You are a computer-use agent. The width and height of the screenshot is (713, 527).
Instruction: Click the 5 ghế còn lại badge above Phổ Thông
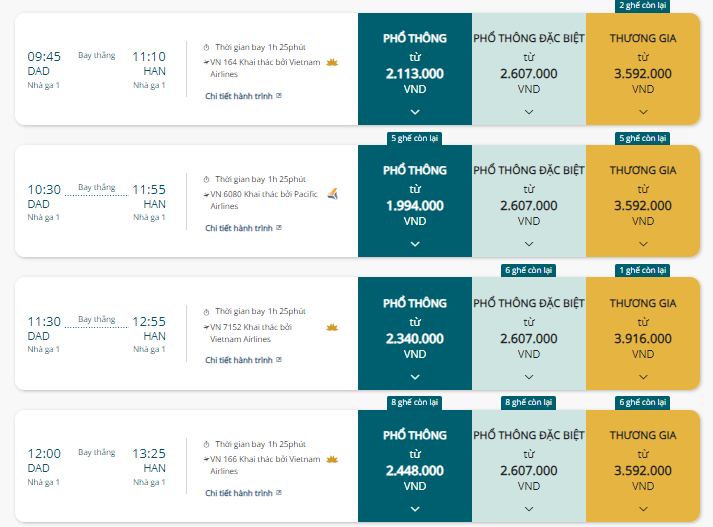(x=415, y=138)
